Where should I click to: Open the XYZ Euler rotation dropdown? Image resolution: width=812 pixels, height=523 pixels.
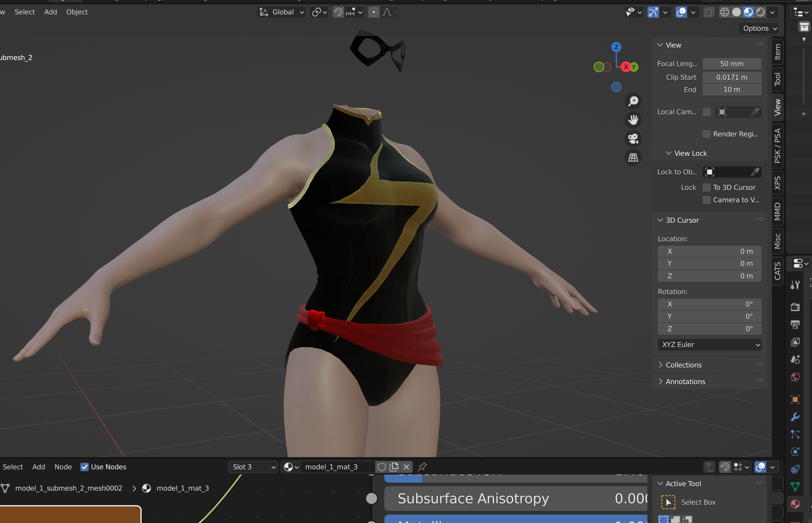coord(708,344)
